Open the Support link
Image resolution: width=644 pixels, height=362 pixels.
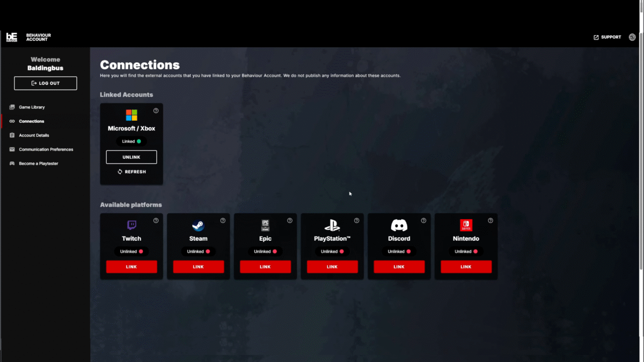click(x=607, y=37)
